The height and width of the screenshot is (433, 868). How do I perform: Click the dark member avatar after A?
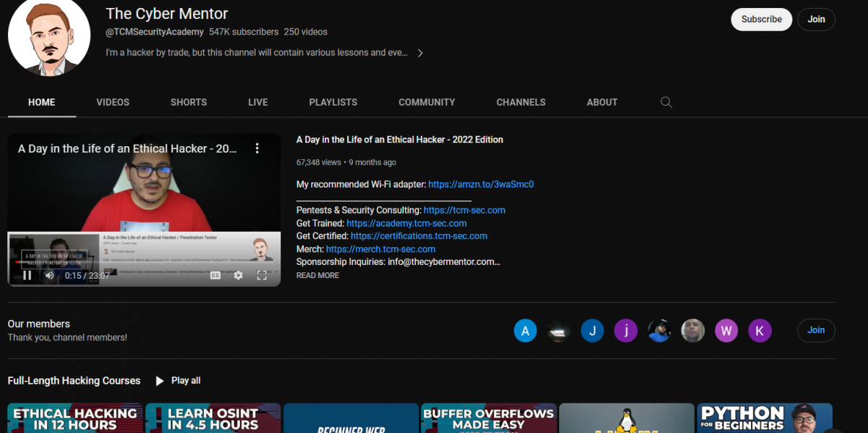(558, 331)
